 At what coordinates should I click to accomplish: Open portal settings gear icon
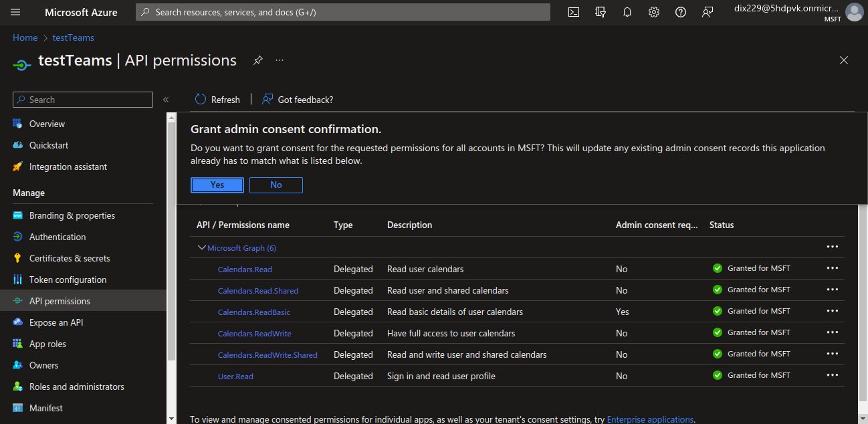tap(654, 12)
